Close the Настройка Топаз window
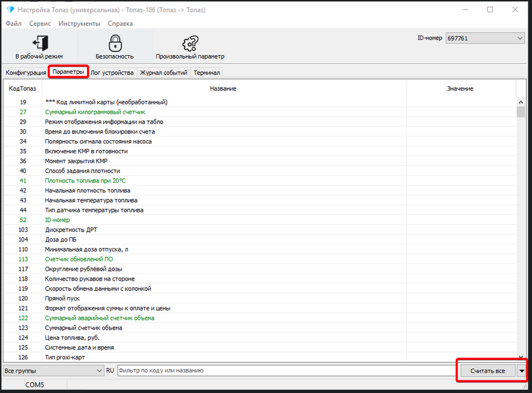 (x=515, y=10)
